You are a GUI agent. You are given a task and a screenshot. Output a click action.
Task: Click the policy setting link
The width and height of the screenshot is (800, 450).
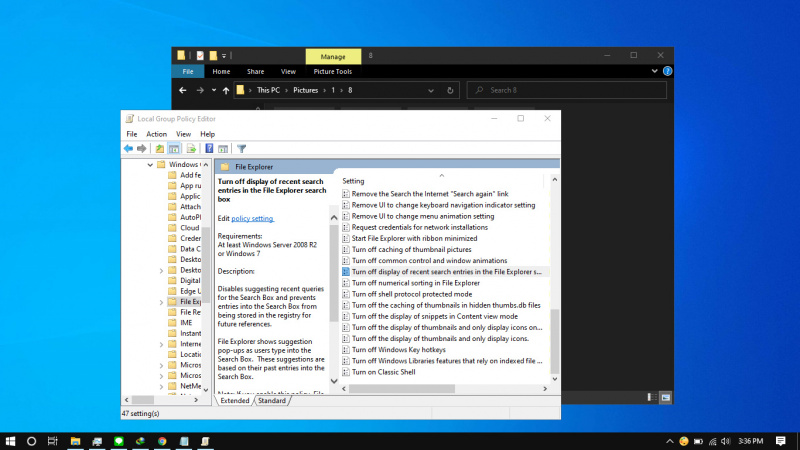pos(253,218)
